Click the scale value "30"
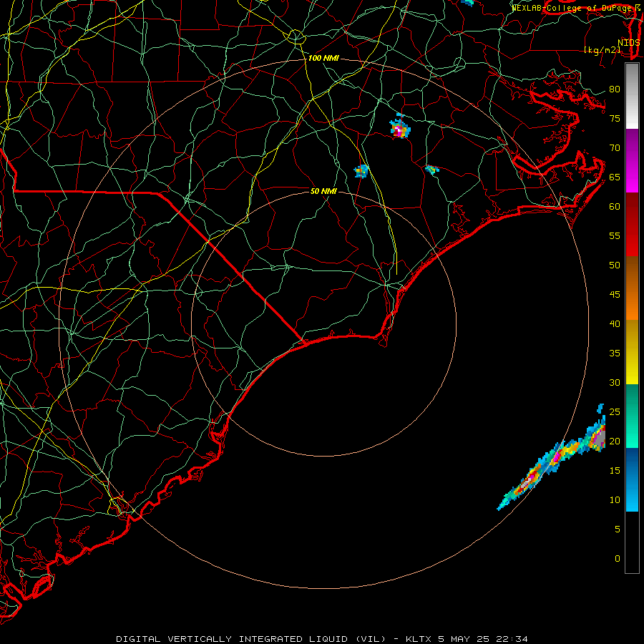The width and height of the screenshot is (644, 644). [x=615, y=383]
